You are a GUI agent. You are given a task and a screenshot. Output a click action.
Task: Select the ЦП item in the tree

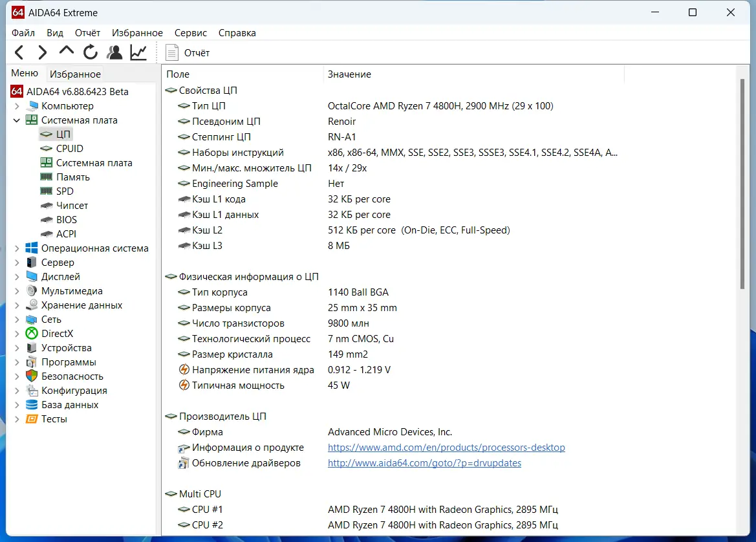(55, 134)
